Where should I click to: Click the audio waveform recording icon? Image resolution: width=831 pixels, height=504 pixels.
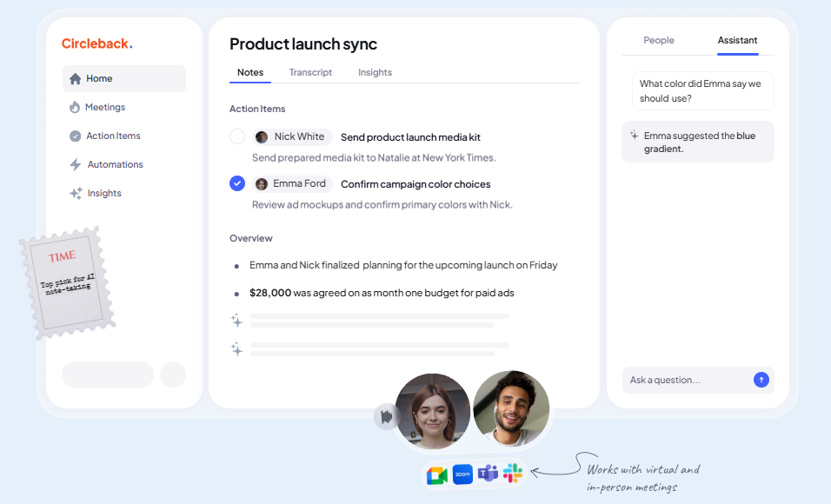click(387, 416)
